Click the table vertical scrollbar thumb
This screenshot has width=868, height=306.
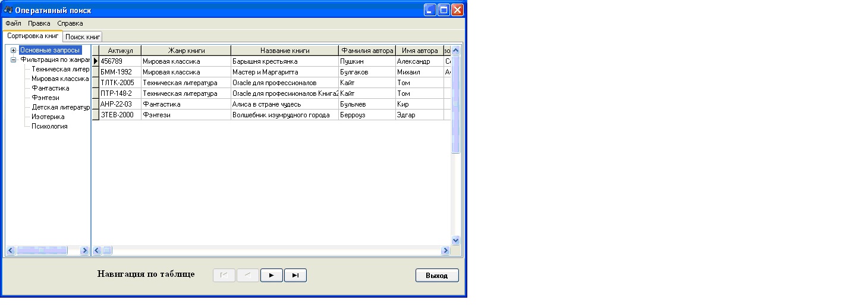tap(456, 104)
